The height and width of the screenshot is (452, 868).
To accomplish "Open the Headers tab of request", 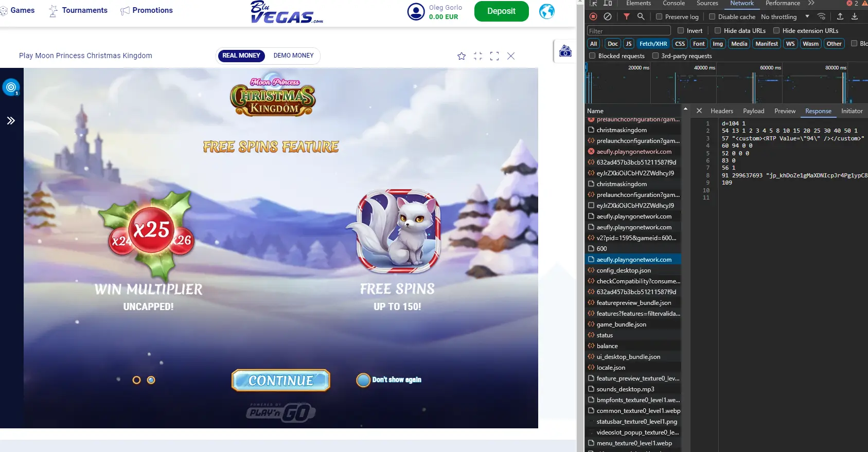I will pos(722,111).
